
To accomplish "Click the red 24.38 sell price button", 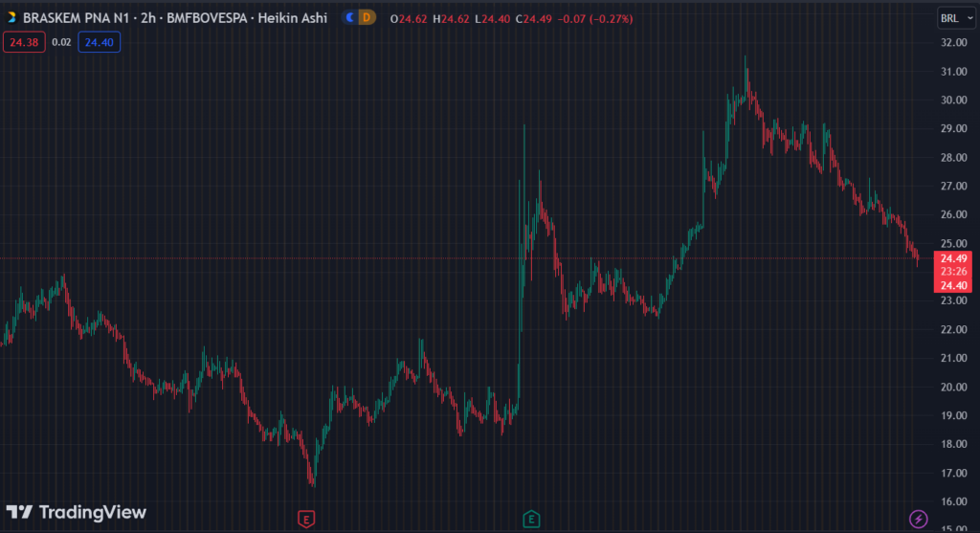I will tap(24, 42).
